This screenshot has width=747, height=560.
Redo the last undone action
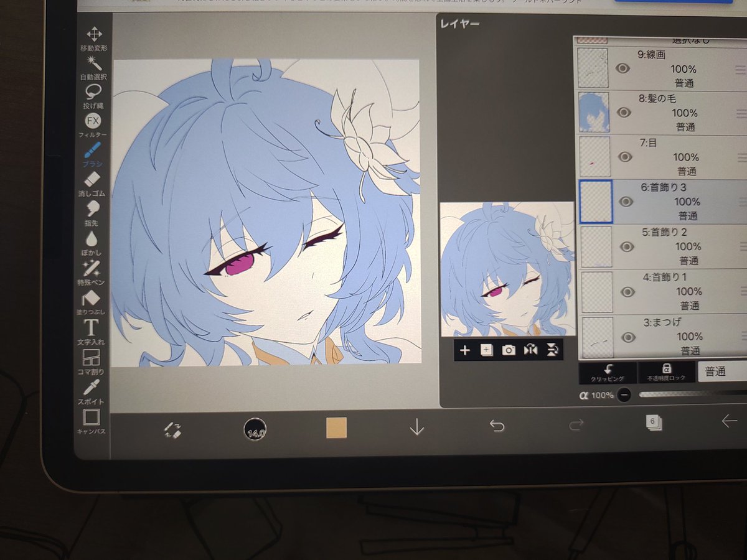point(576,425)
